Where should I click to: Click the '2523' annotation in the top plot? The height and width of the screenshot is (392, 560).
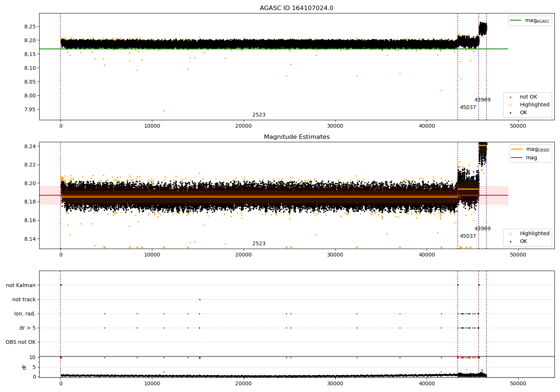pyautogui.click(x=259, y=115)
